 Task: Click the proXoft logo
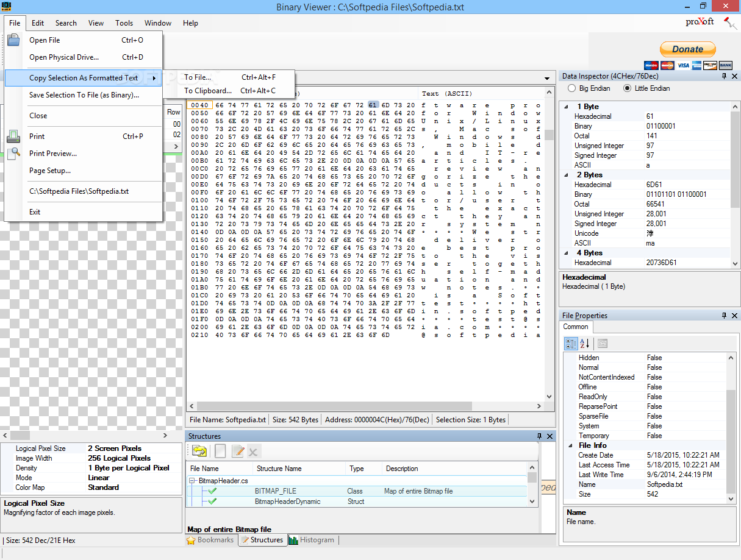coord(700,22)
